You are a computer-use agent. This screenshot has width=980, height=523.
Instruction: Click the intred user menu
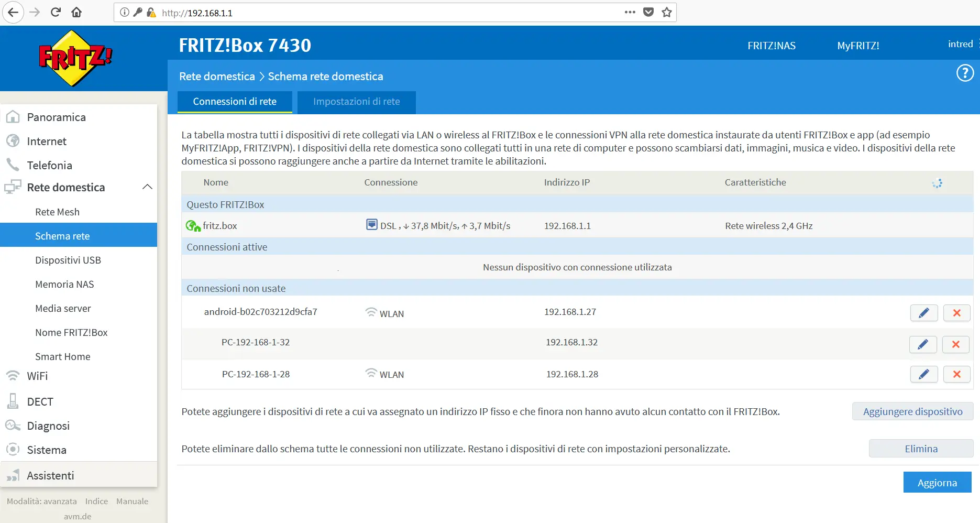961,44
